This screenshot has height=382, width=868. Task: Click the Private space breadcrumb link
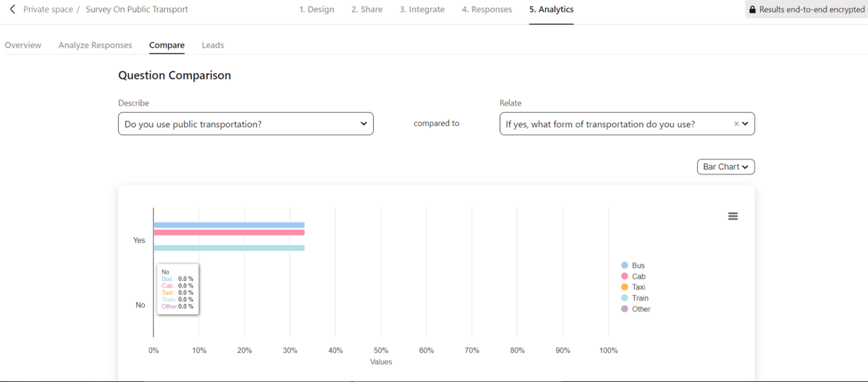click(48, 10)
